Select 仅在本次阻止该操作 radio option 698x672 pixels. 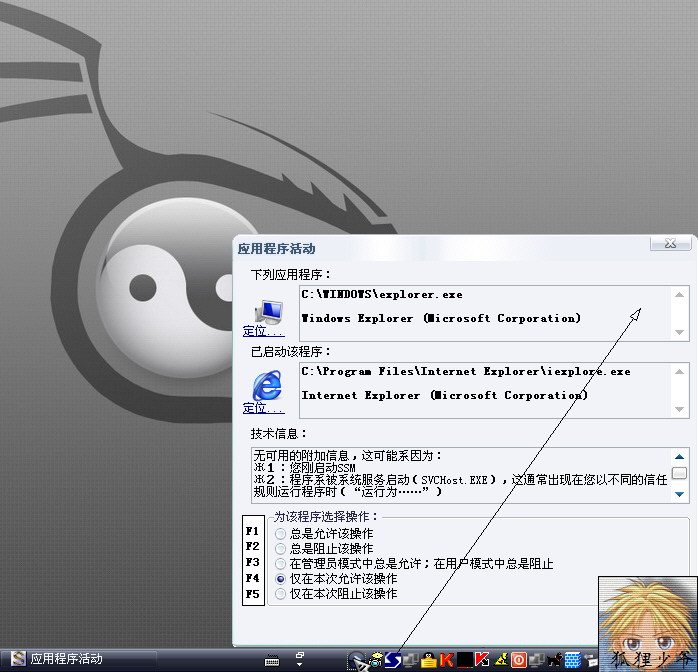coord(280,594)
